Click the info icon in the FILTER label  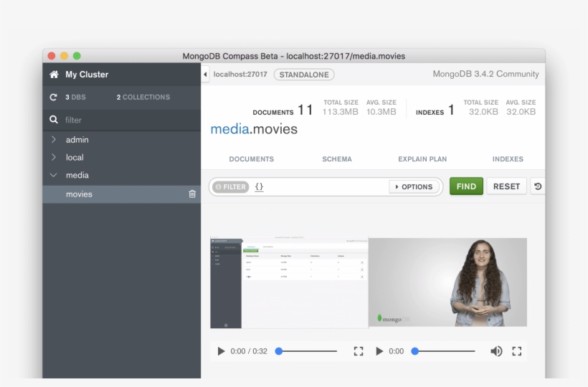pyautogui.click(x=219, y=186)
